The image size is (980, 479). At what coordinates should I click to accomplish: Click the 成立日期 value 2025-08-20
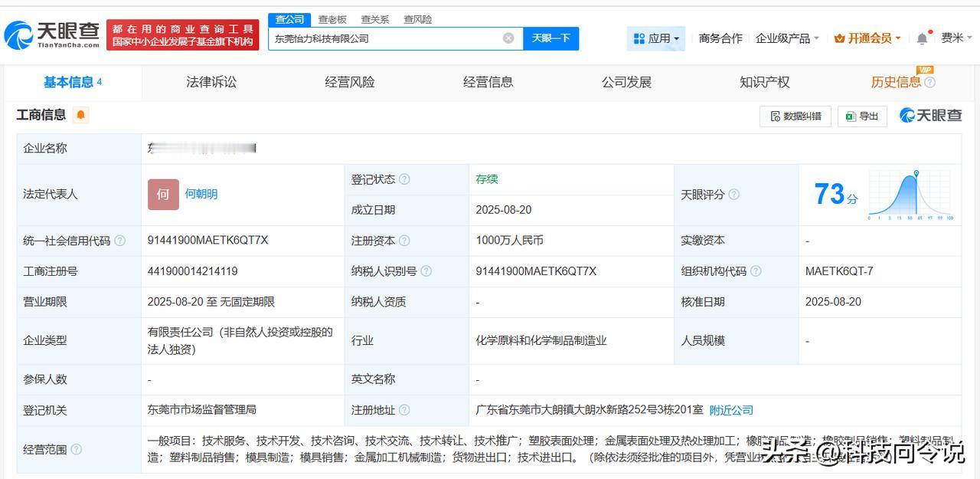pos(504,210)
